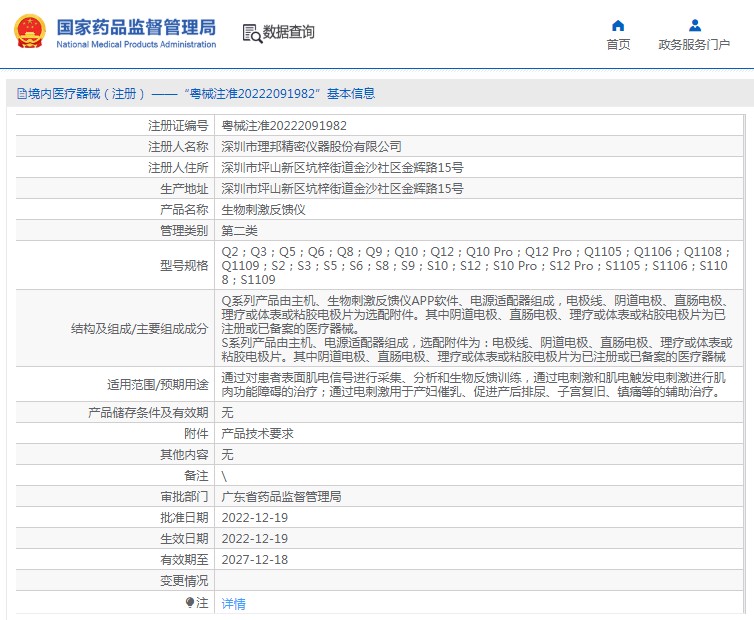Image resolution: width=754 pixels, height=620 pixels.
Task: Click the bulb icon beside 注
Action: pos(190,602)
